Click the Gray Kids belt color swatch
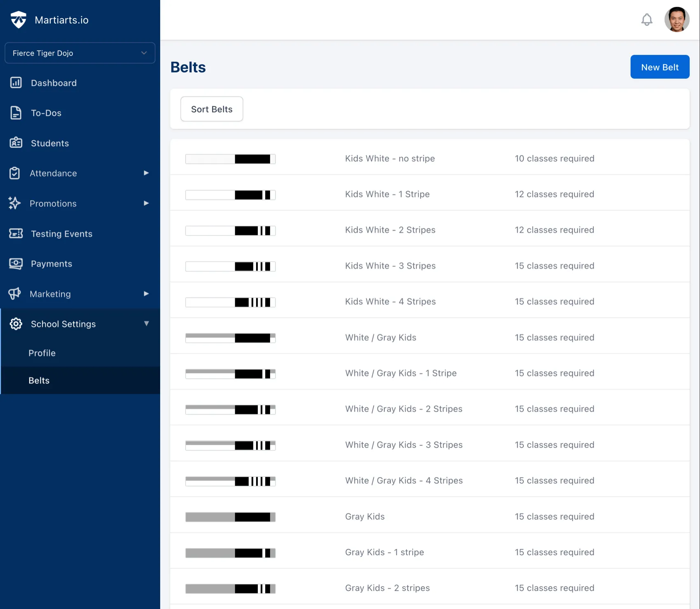This screenshot has width=700, height=609. click(x=230, y=517)
